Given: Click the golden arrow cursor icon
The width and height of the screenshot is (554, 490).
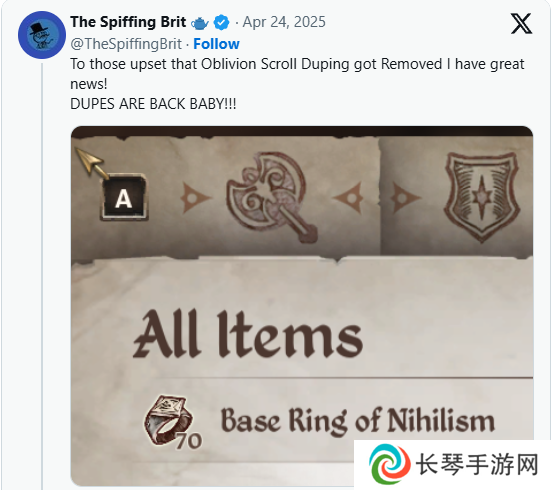Looking at the screenshot, I should (91, 163).
